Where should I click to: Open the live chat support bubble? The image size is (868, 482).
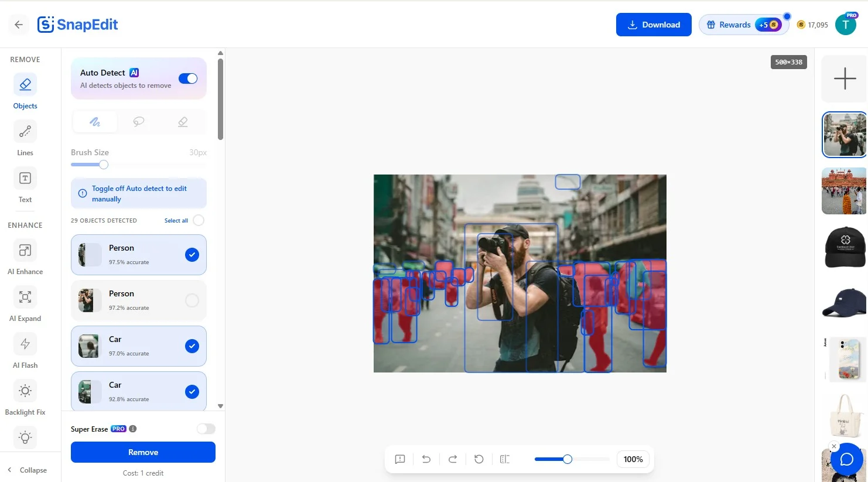point(847,459)
